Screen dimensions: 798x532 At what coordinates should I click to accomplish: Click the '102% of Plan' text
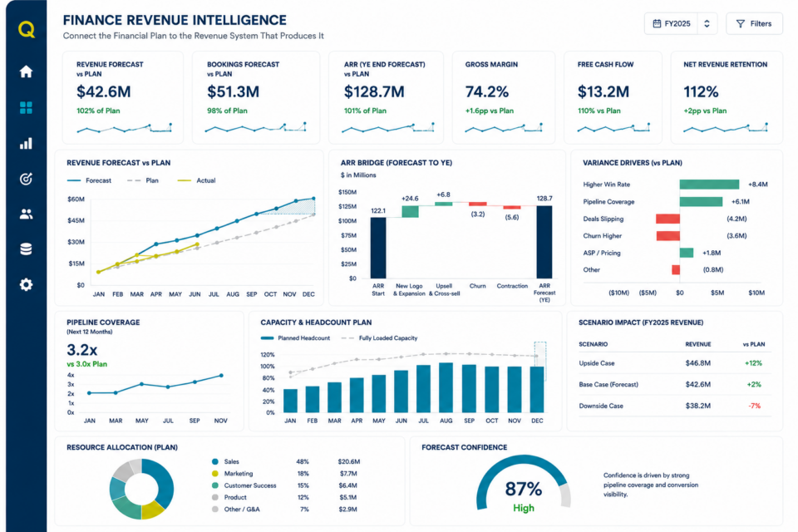[98, 111]
